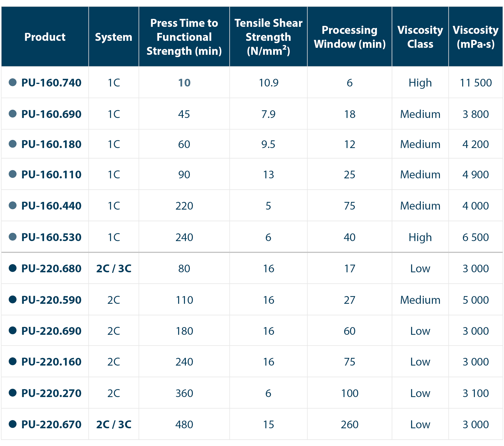
Task: Click the bullet dot beside PU-160.180
Action: point(13,144)
